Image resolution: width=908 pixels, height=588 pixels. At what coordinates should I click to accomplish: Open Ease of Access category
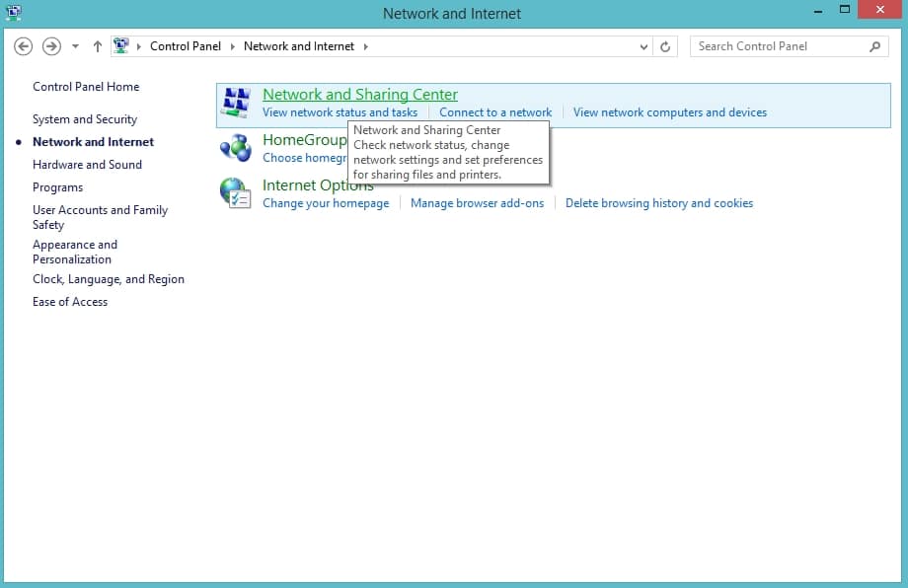(x=70, y=302)
